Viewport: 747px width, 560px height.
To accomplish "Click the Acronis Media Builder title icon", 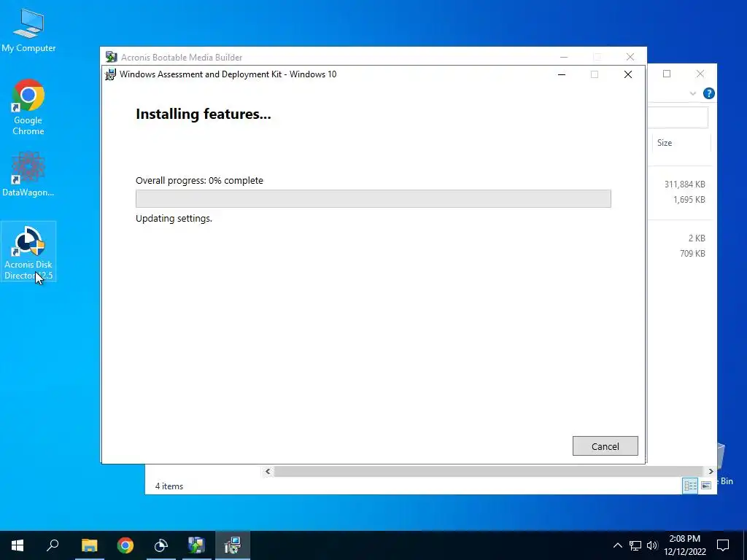I will [112, 57].
